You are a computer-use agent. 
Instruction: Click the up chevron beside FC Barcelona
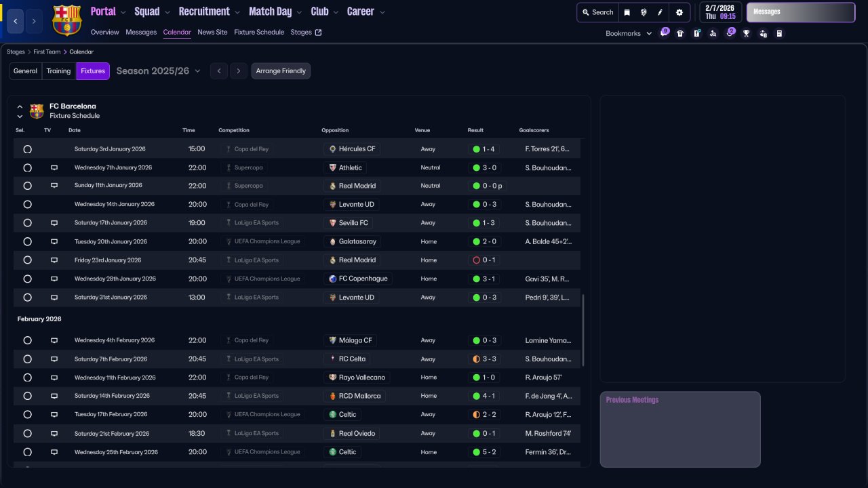[20, 106]
